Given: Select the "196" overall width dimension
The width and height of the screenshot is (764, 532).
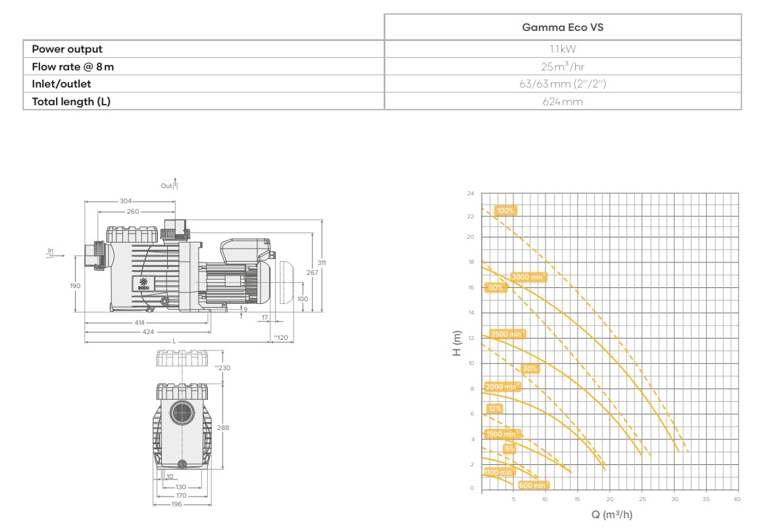Looking at the screenshot, I should (x=176, y=504).
